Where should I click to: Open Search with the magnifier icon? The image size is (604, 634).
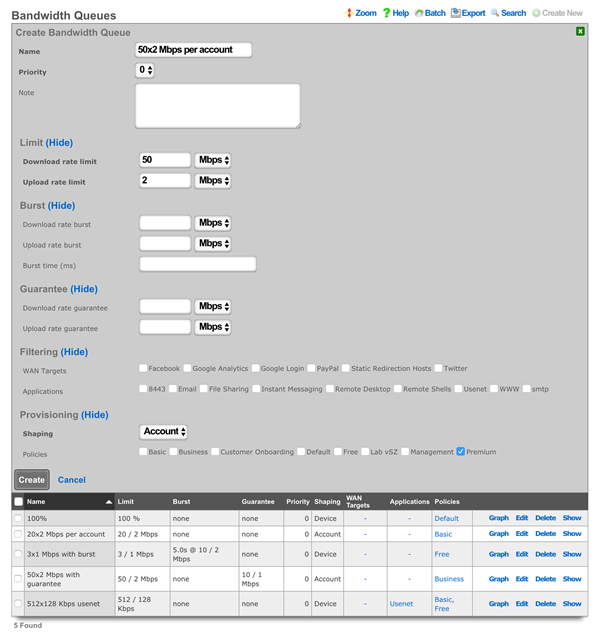495,13
